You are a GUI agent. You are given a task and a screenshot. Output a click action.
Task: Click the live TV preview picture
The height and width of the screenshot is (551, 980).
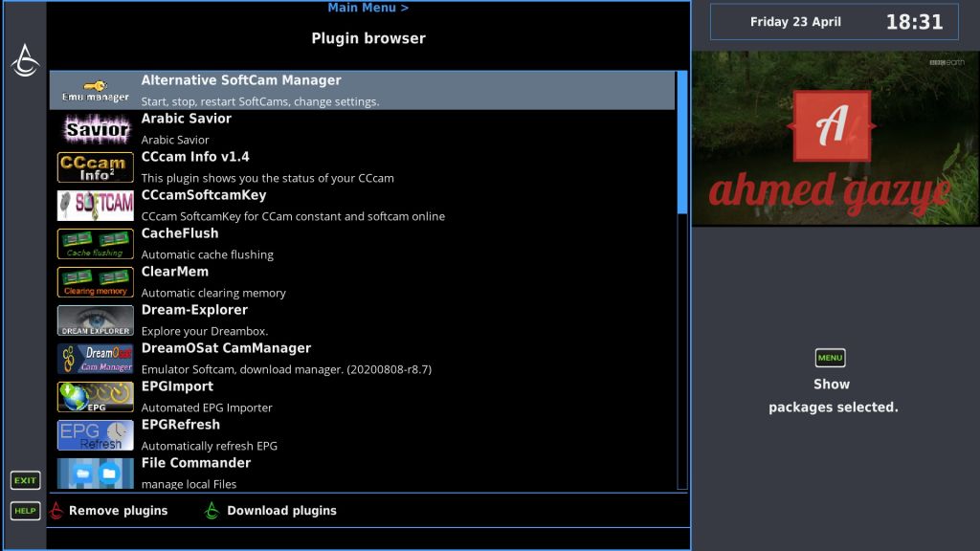(x=835, y=139)
